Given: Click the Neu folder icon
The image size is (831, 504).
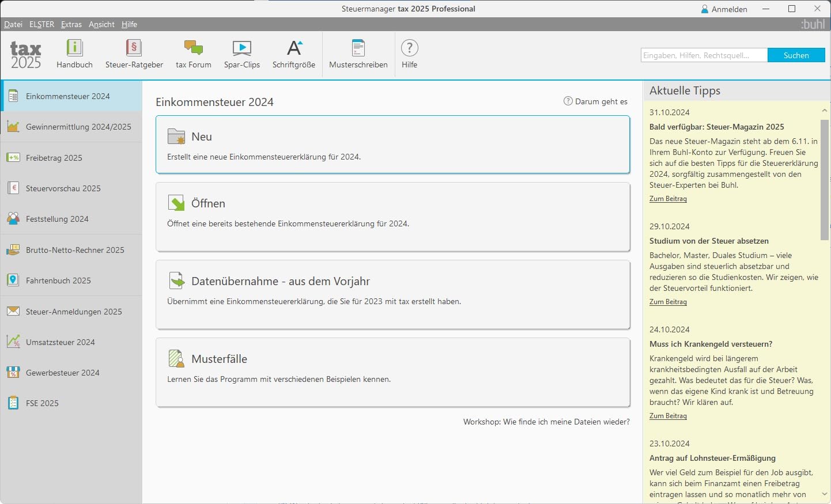Looking at the screenshot, I should pos(176,137).
